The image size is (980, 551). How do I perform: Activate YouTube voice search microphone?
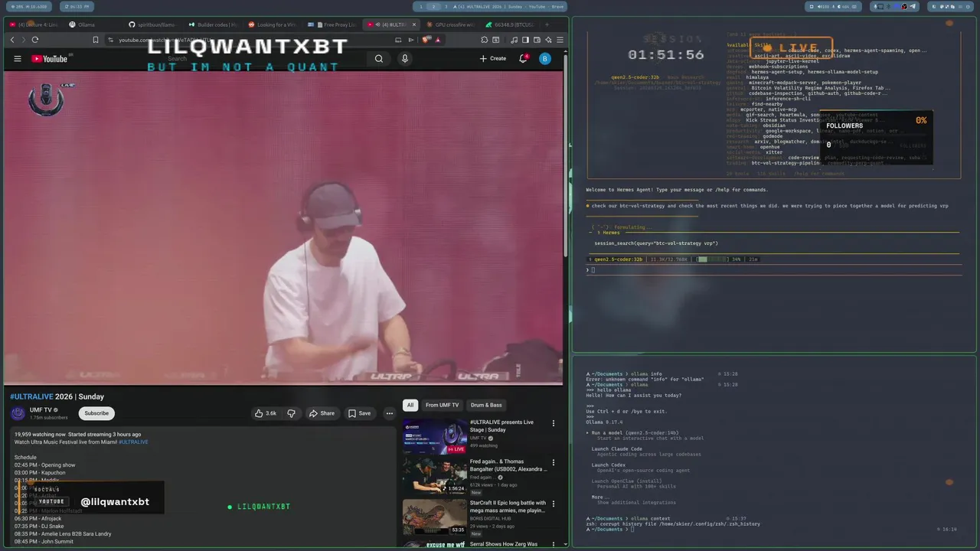point(405,58)
